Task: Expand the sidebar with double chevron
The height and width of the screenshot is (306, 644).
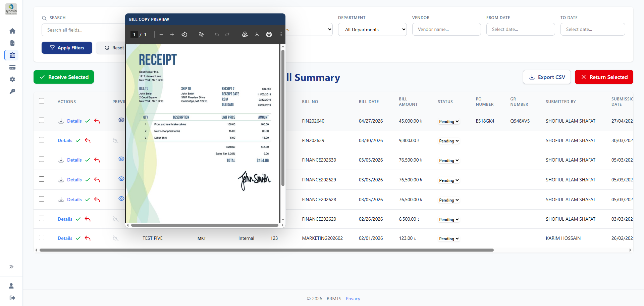Action: coord(11,267)
